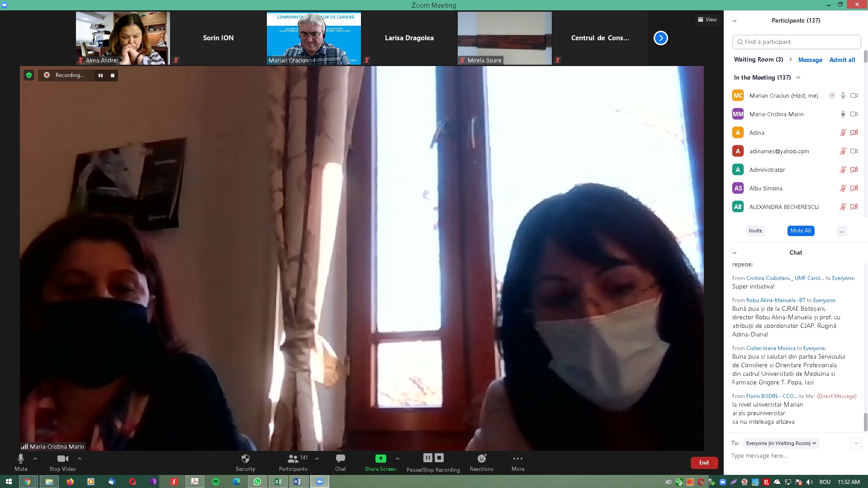Click the Mute All button
The height and width of the screenshot is (488, 868).
(801, 231)
